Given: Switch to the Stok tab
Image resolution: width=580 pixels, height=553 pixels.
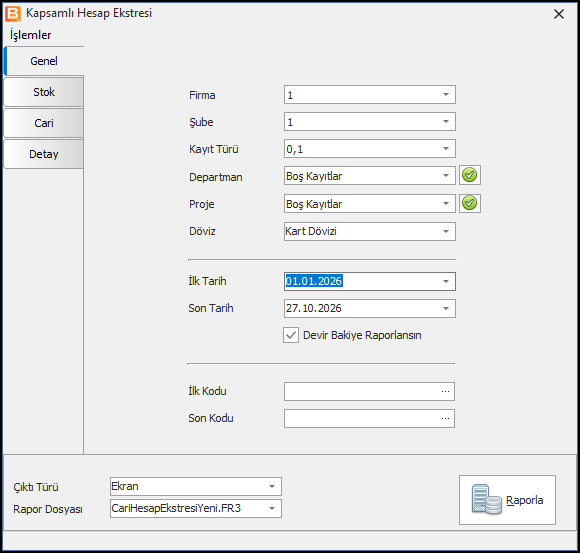Looking at the screenshot, I should (44, 92).
